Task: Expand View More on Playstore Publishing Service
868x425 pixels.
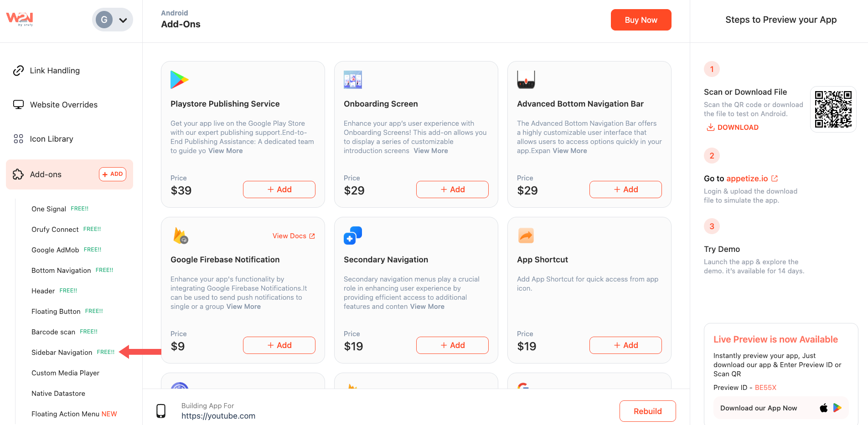Action: 225,151
